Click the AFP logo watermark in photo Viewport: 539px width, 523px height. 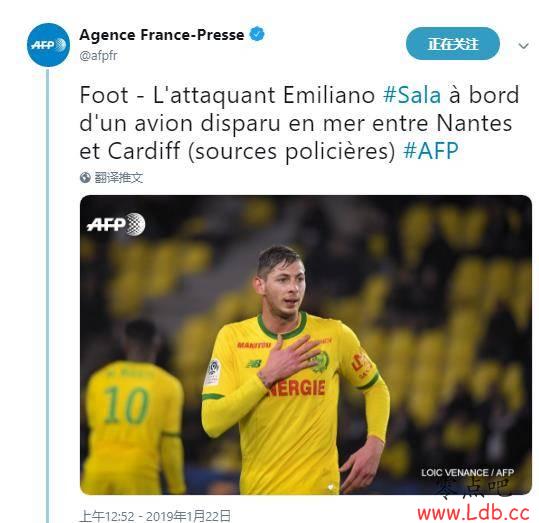click(x=116, y=224)
